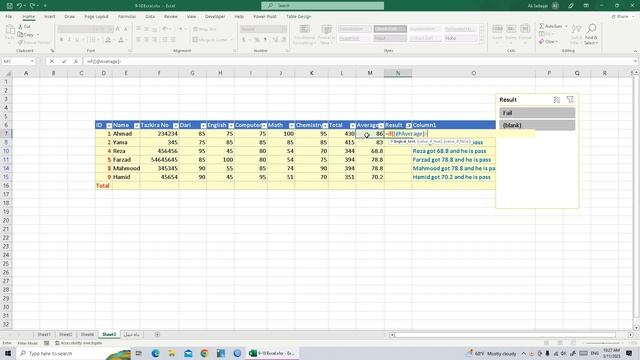Click Wrap Text in Alignment group
The height and width of the screenshot is (360, 640).
click(x=204, y=29)
